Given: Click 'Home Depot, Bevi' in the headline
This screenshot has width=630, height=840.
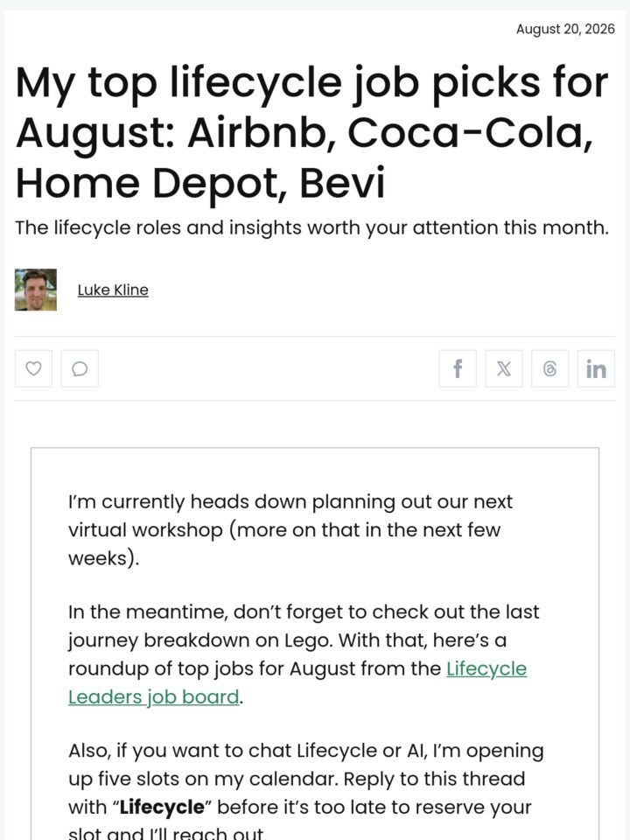Looking at the screenshot, I should (x=200, y=183).
